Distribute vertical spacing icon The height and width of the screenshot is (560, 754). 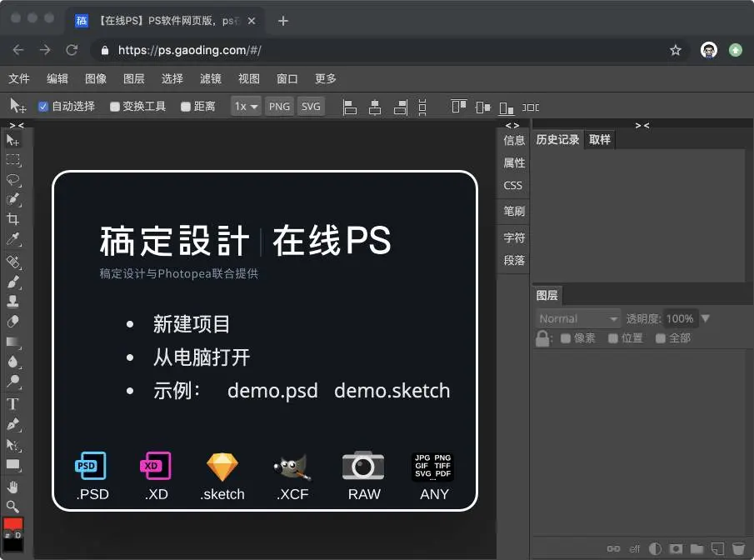pos(422,107)
